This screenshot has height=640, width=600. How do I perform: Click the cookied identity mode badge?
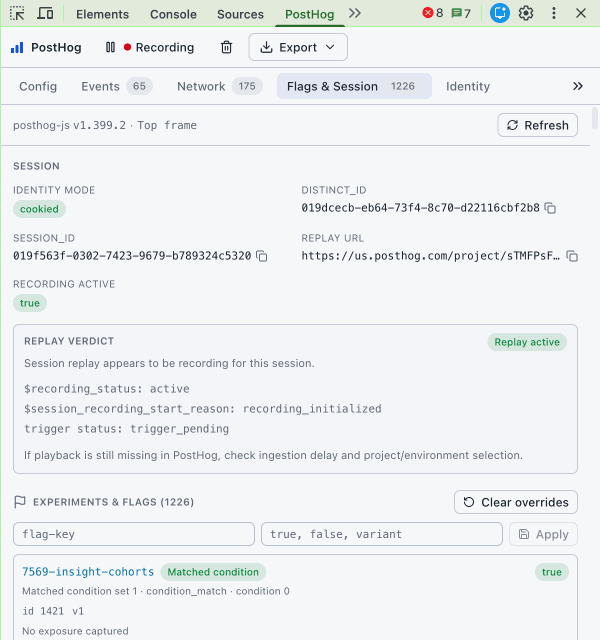click(39, 209)
